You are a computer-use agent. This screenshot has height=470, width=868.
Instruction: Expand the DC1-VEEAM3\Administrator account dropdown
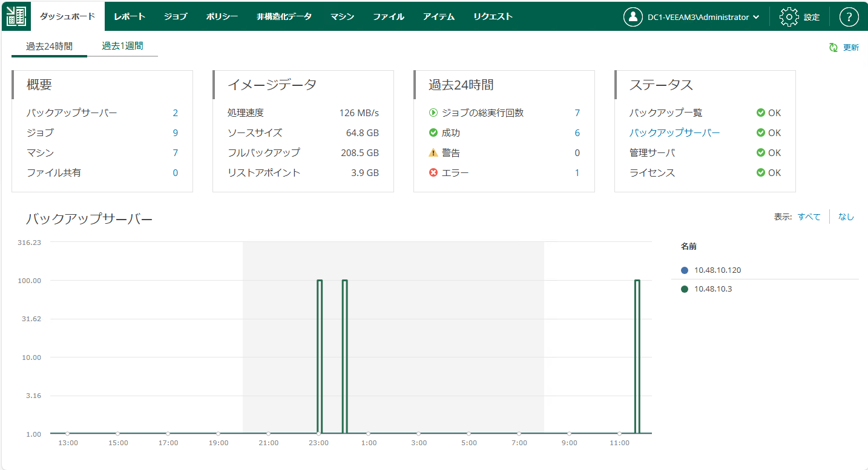pos(703,17)
